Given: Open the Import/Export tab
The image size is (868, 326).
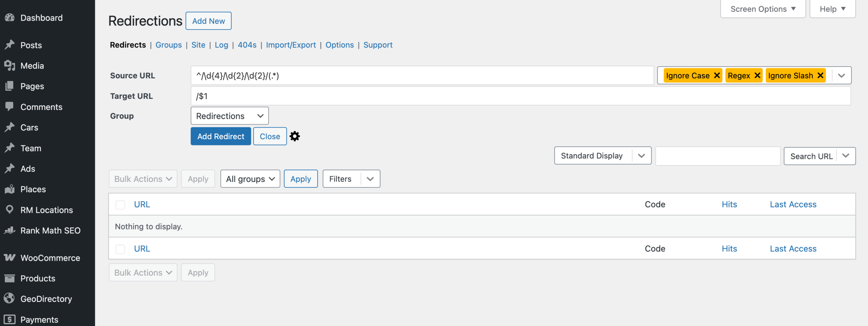Looking at the screenshot, I should [291, 45].
